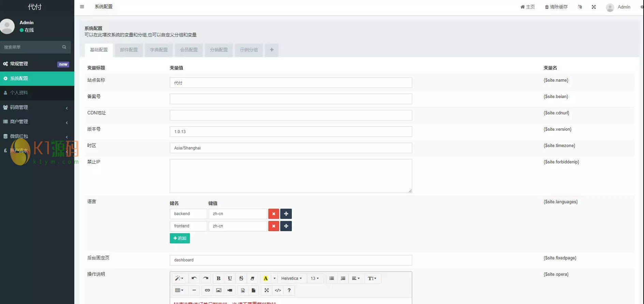The image size is (644, 304).
Task: Switch to the 基础配置 tab
Action: point(99,50)
